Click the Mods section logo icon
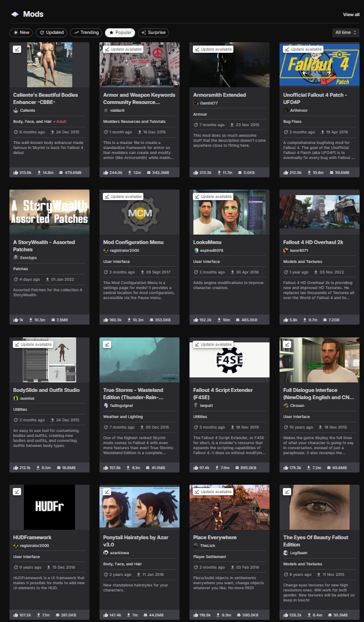This screenshot has width=364, height=622. 14,14
